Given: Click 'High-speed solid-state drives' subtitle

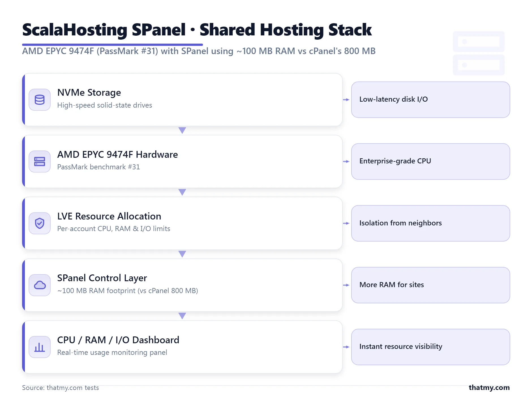Looking at the screenshot, I should tap(105, 105).
